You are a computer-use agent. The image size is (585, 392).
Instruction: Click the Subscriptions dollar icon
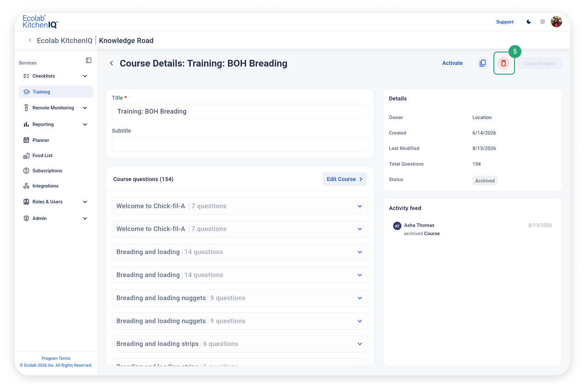26,171
